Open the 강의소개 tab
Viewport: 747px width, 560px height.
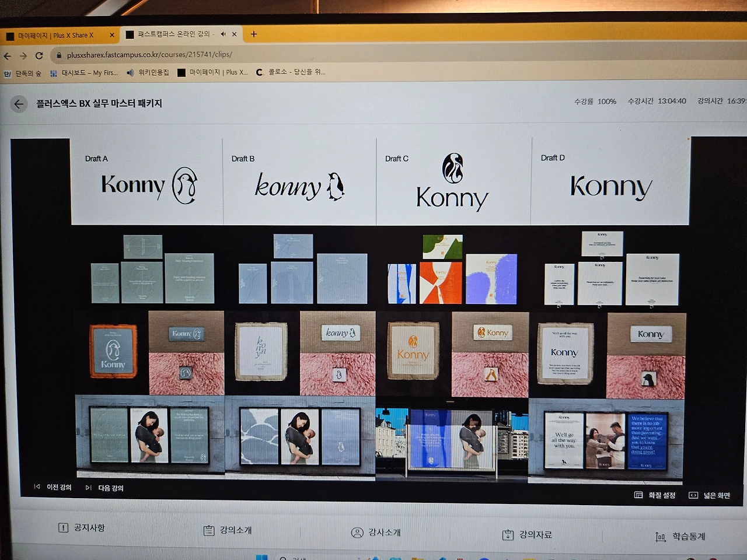coord(228,530)
